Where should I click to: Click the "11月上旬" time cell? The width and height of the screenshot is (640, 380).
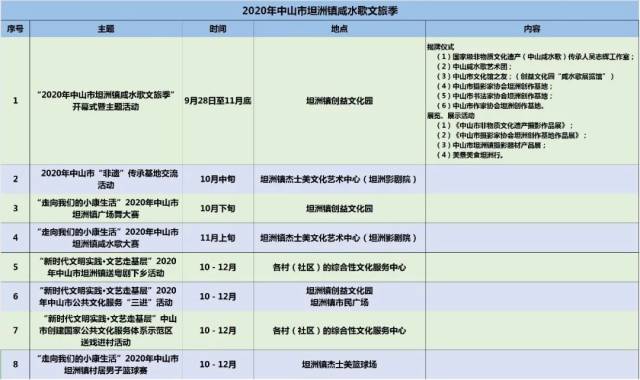click(218, 238)
